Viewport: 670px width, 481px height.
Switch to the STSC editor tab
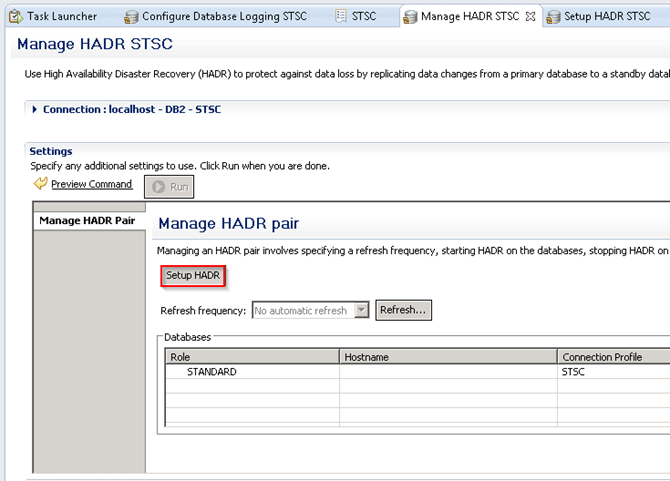tap(364, 17)
